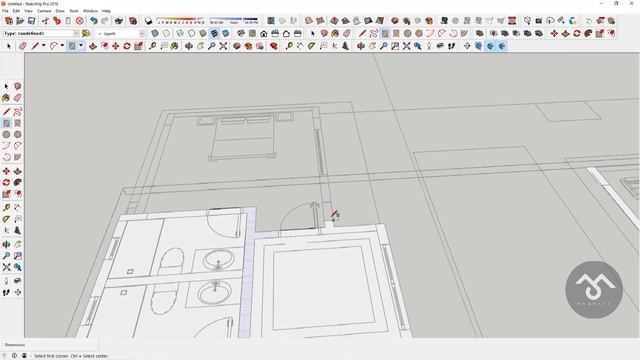Click the Undo arrow in standard toolbar
Image resolution: width=640 pixels, height=360 pixels.
[94, 21]
